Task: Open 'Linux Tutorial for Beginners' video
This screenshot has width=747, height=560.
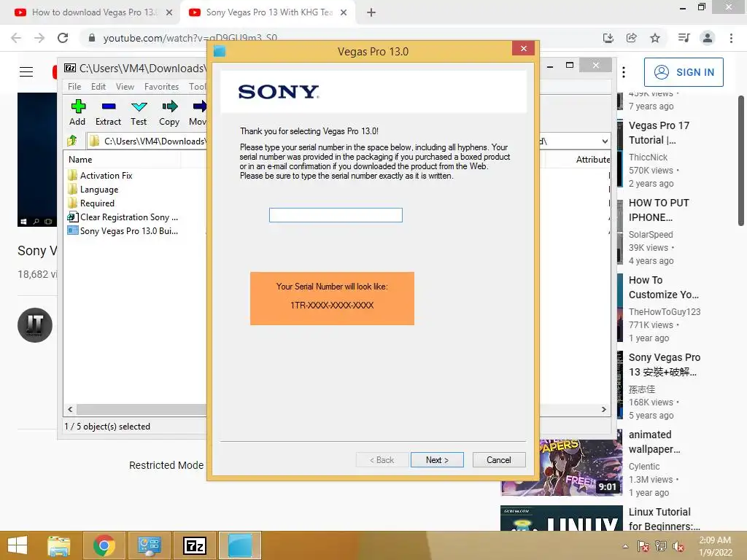Action: click(x=664, y=519)
